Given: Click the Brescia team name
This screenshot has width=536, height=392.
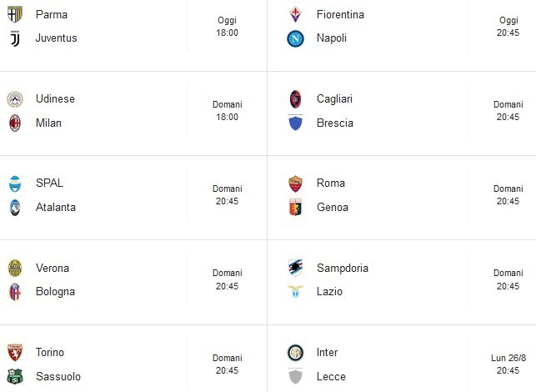Looking at the screenshot, I should (335, 123).
